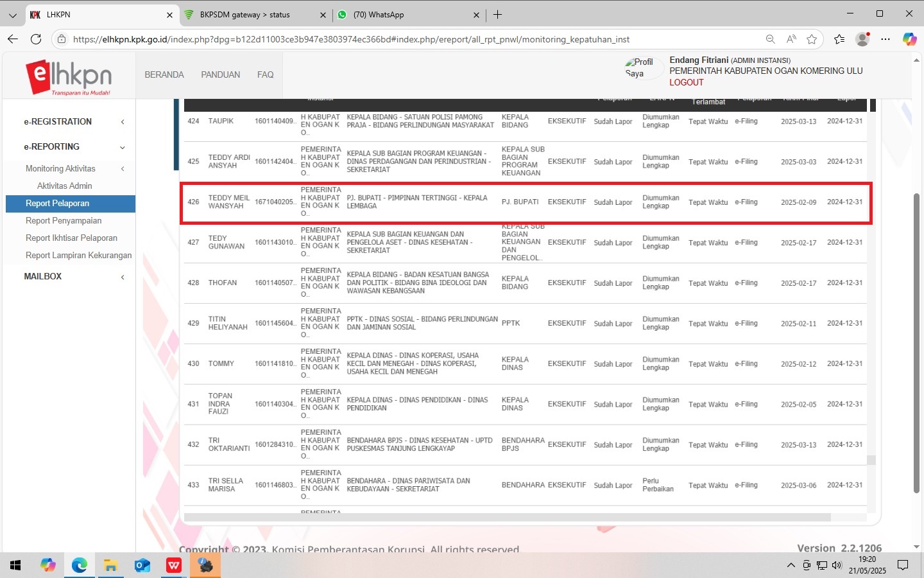Open the browser profile avatar icon
Image resolution: width=924 pixels, height=578 pixels.
point(862,39)
